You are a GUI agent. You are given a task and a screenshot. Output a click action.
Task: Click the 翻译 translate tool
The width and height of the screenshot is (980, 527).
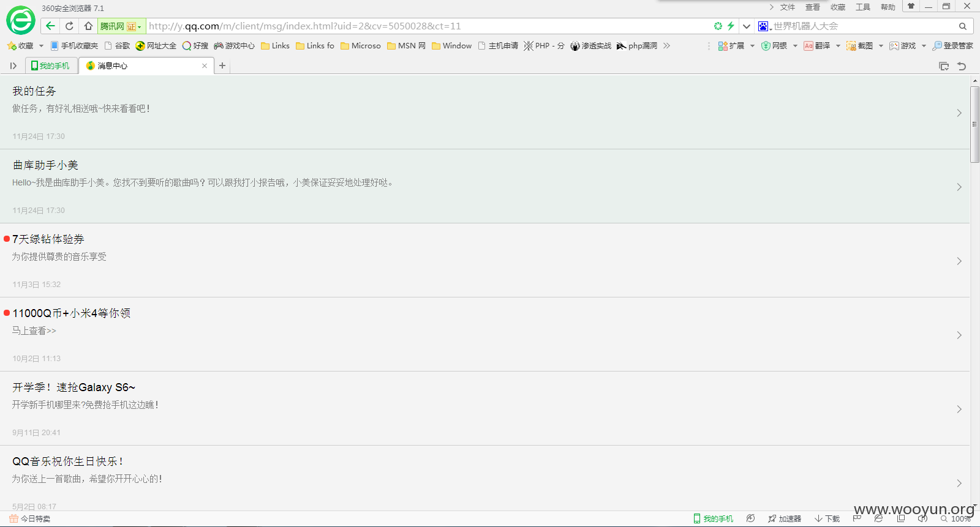point(817,46)
